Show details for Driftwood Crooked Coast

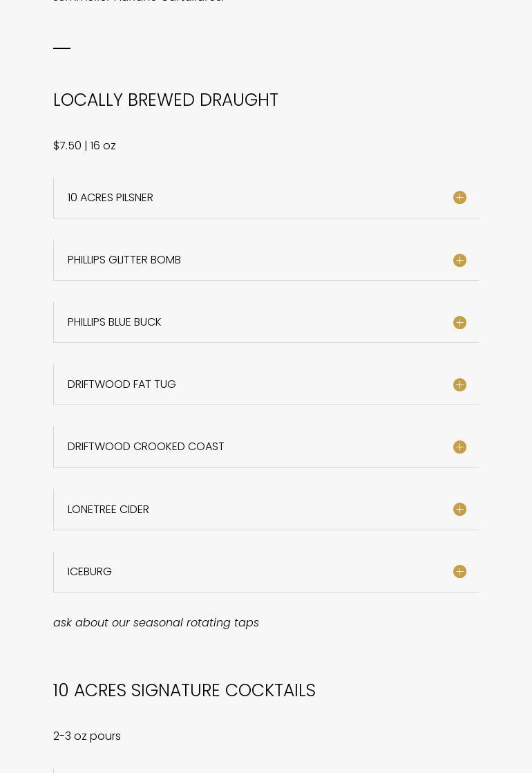point(146,447)
